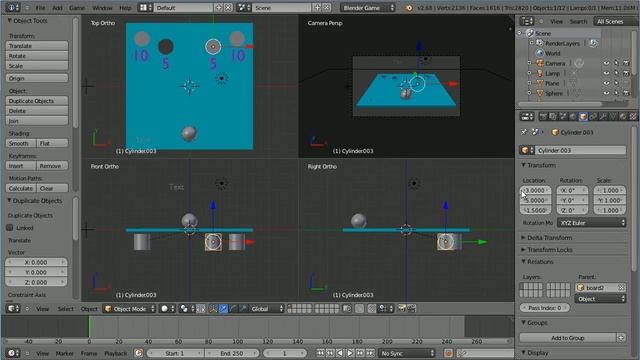Viewport: 640px width, 360px height.
Task: Toggle visibility eye for Lamp
Action: (606, 73)
